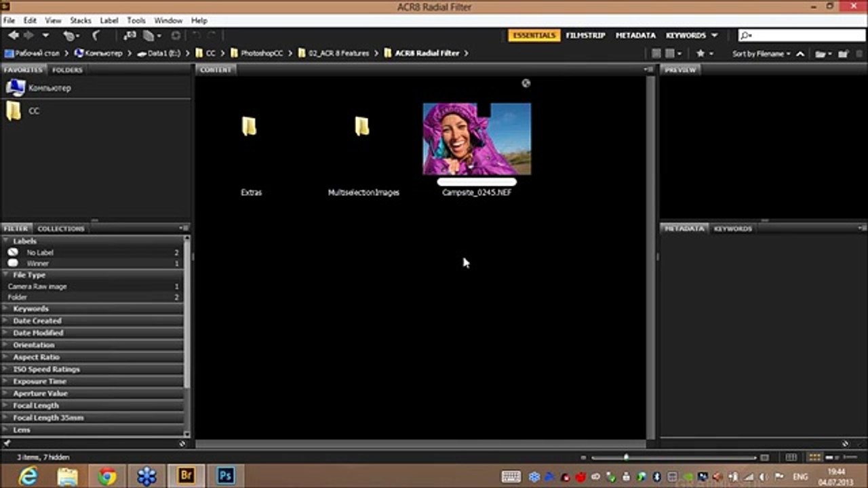The height and width of the screenshot is (488, 868).
Task: Click the Компьютер breadcrumb
Action: [x=98, y=53]
